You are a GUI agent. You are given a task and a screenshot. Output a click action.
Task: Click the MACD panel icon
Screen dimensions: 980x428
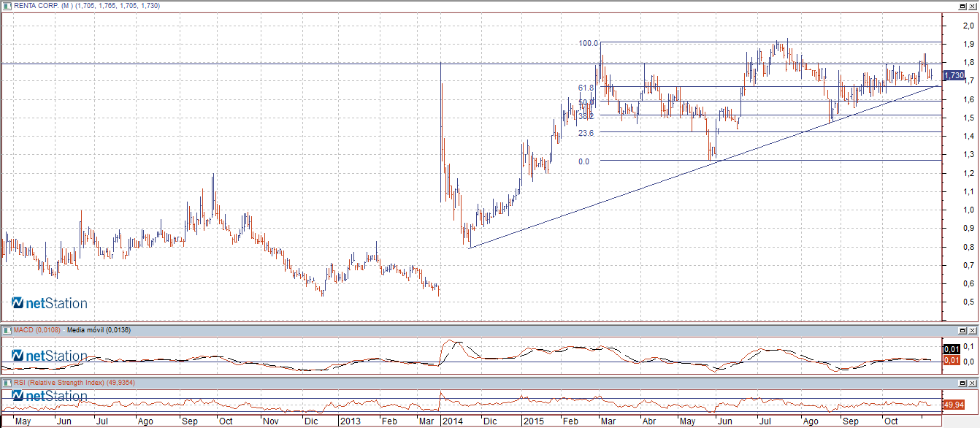click(7, 330)
